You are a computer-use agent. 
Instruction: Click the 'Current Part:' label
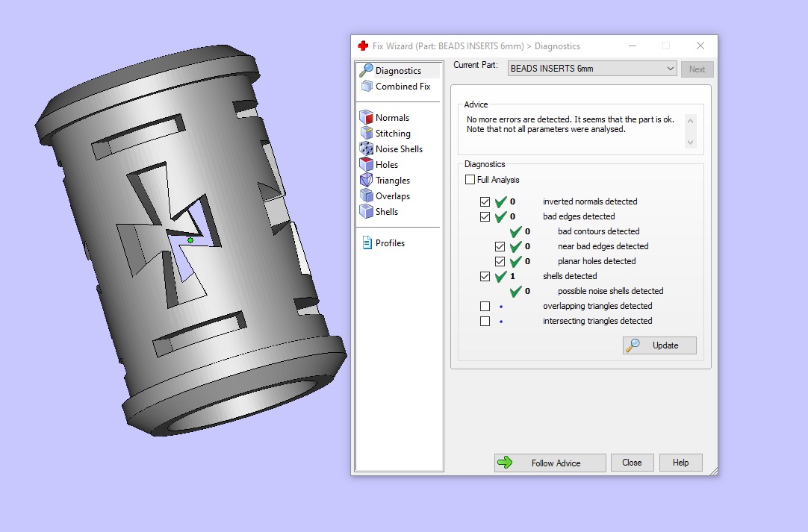pos(476,65)
